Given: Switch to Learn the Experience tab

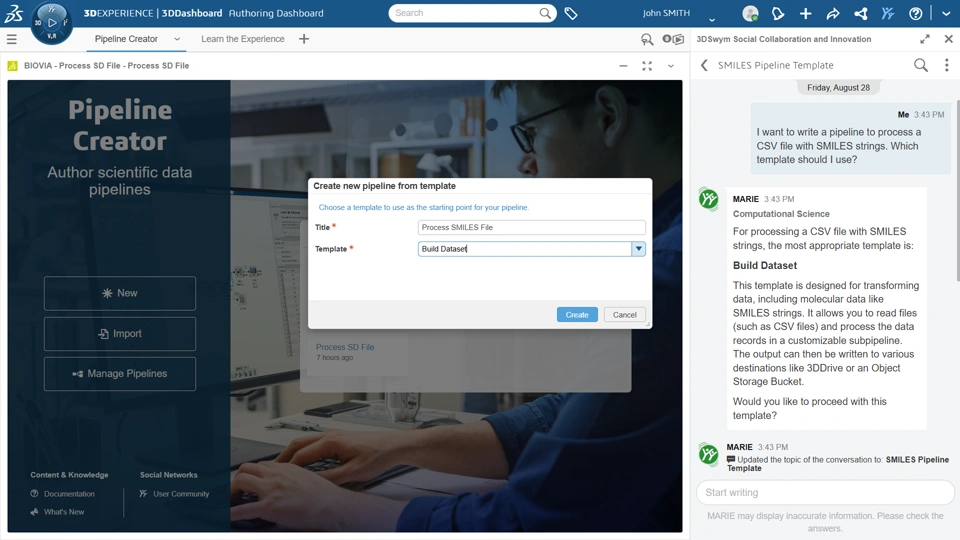Looking at the screenshot, I should (x=242, y=39).
